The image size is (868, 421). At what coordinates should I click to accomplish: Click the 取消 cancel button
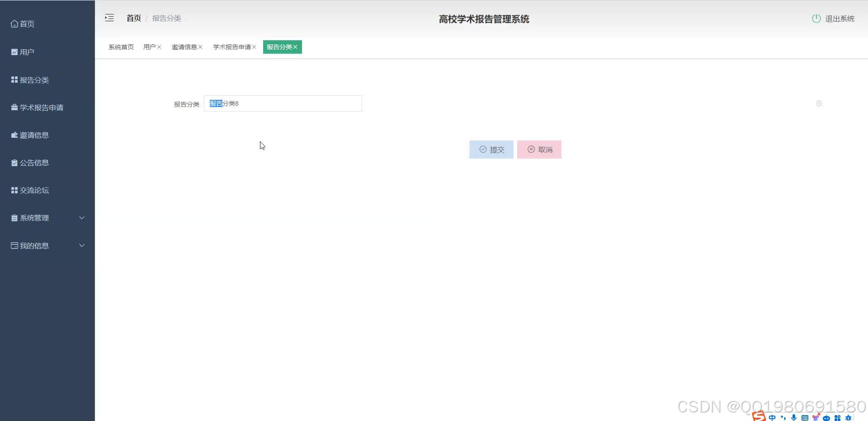pyautogui.click(x=539, y=149)
